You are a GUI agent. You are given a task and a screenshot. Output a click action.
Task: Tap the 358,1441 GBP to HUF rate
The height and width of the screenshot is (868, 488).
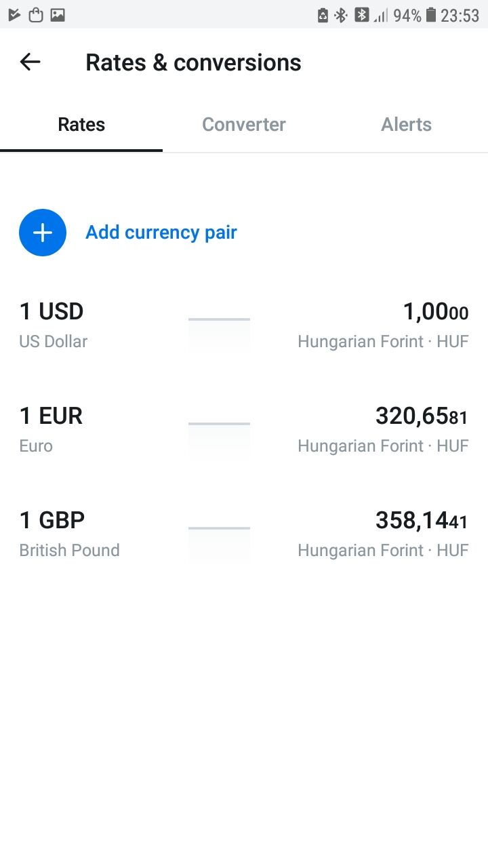(x=421, y=521)
